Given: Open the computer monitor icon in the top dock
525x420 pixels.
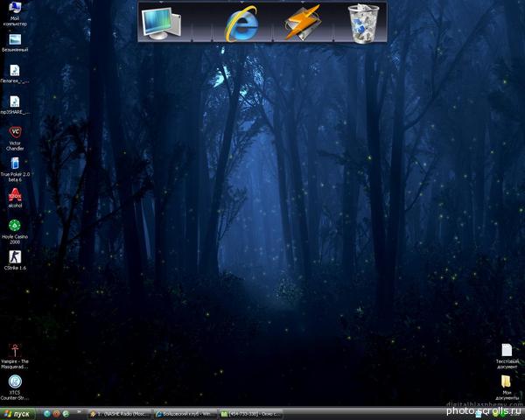Looking at the screenshot, I should pyautogui.click(x=161, y=24).
